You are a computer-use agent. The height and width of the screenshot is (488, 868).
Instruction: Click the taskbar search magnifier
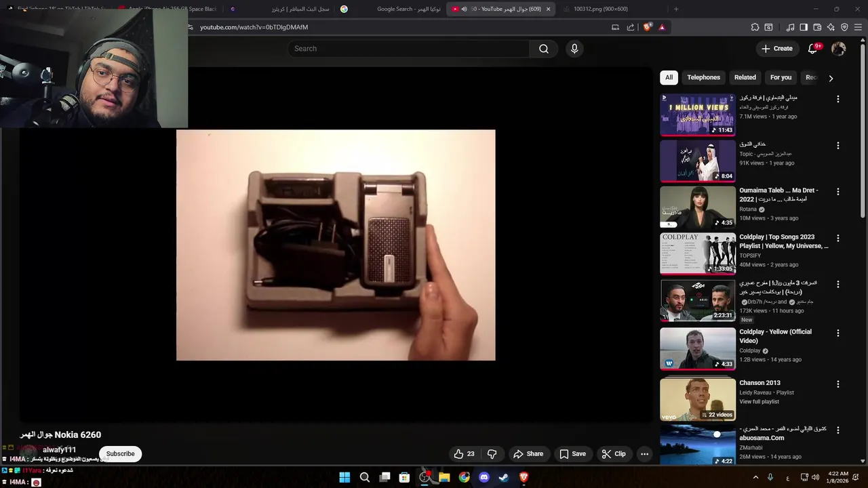[x=365, y=477]
